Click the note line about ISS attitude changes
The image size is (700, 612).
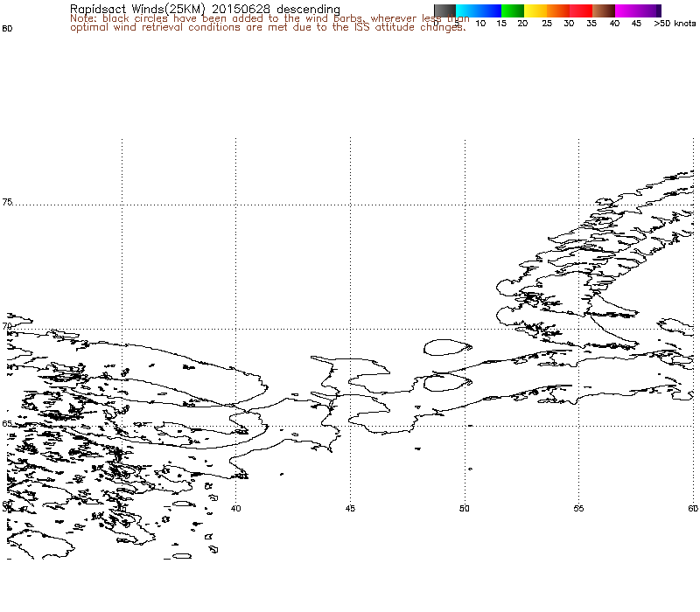pyautogui.click(x=268, y=27)
